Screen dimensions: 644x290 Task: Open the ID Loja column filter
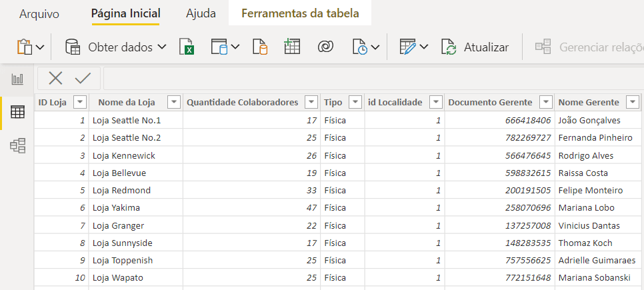tap(79, 102)
